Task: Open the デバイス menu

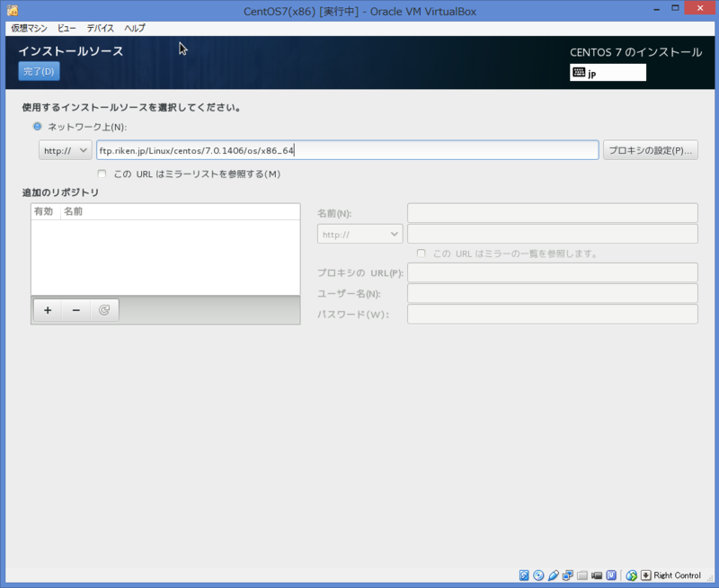Action: tap(99, 28)
